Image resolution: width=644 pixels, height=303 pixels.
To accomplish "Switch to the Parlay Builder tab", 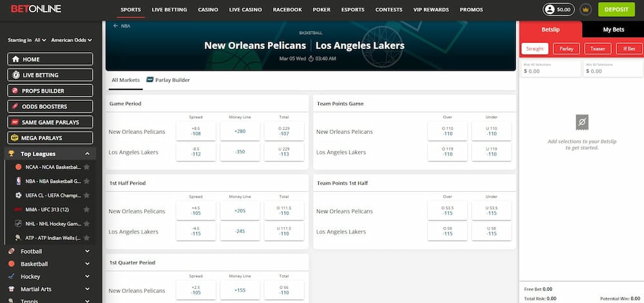I will (x=168, y=80).
